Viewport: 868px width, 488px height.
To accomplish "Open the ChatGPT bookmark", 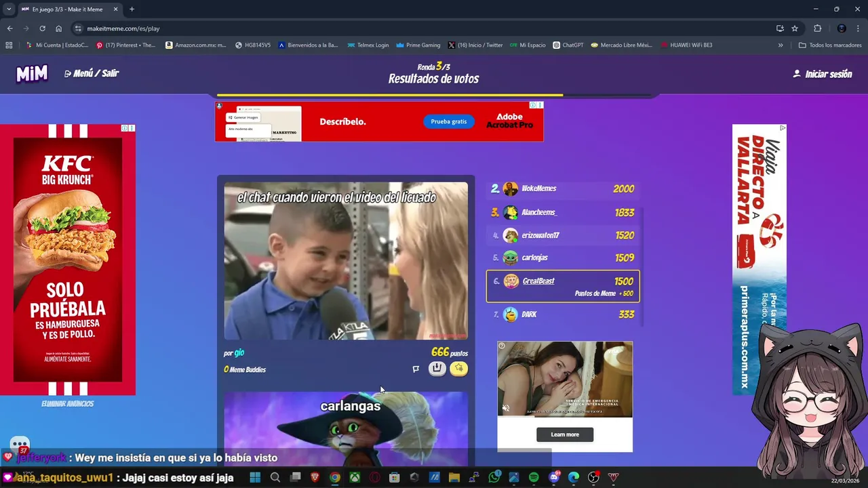I will point(568,45).
